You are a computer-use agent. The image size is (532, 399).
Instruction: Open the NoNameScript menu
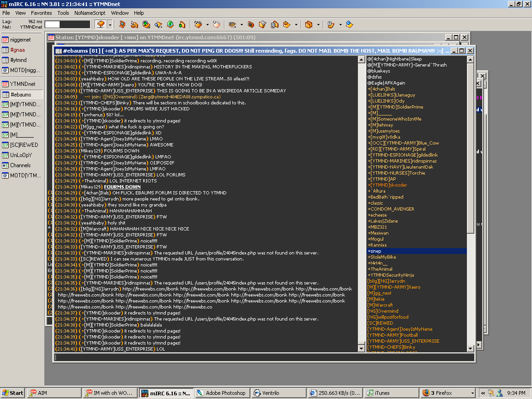coord(90,13)
